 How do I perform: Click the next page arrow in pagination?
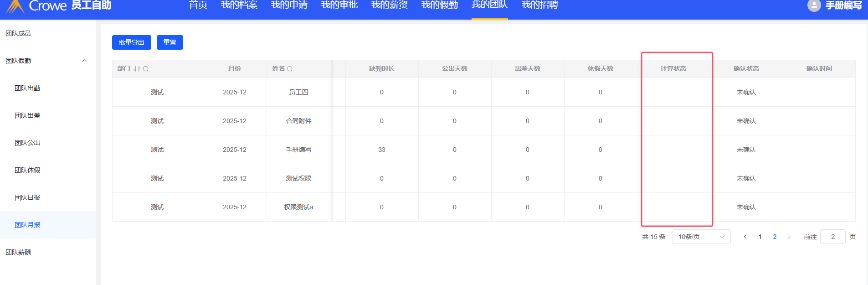coord(789,237)
